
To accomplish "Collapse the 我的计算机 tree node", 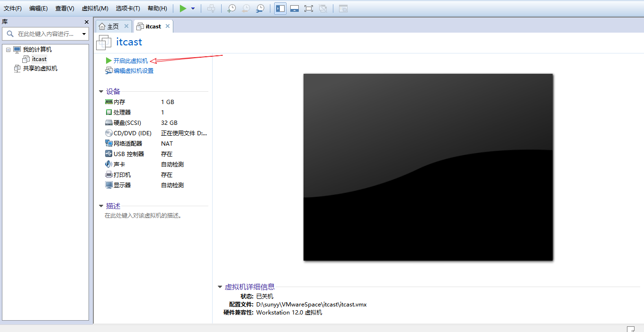I will [x=9, y=50].
